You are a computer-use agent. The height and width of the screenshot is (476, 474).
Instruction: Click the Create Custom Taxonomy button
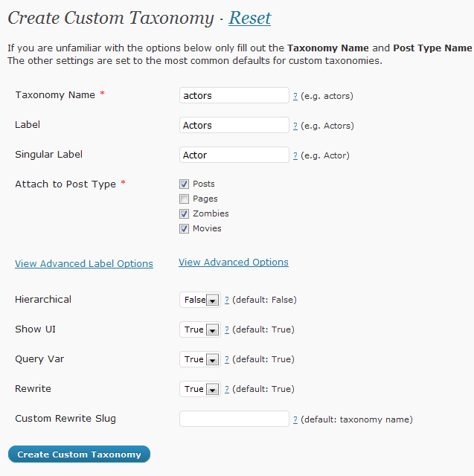[x=79, y=454]
